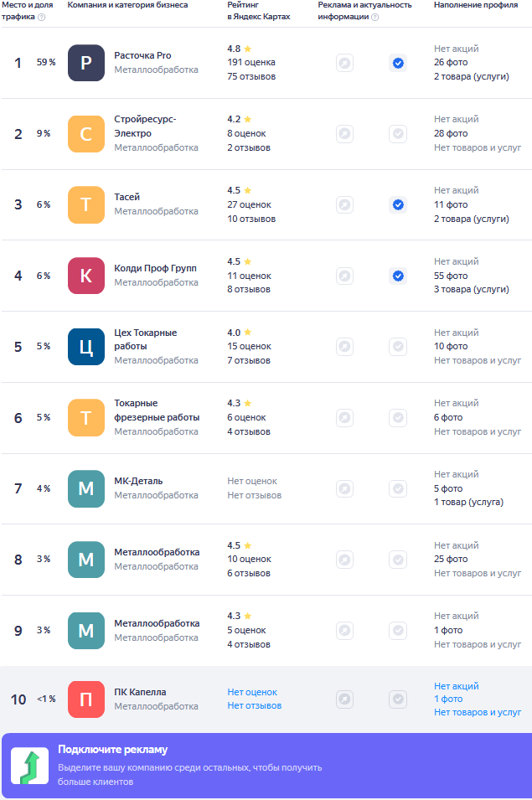Click the help icon beside 'информации' header

pyautogui.click(x=374, y=17)
